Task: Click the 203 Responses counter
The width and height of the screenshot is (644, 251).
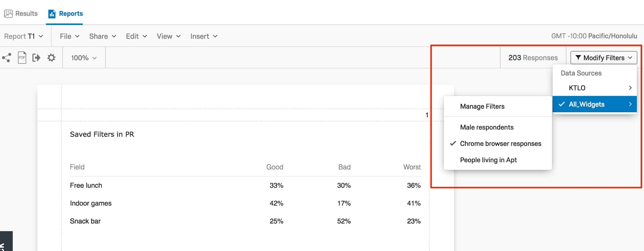Action: pos(533,58)
